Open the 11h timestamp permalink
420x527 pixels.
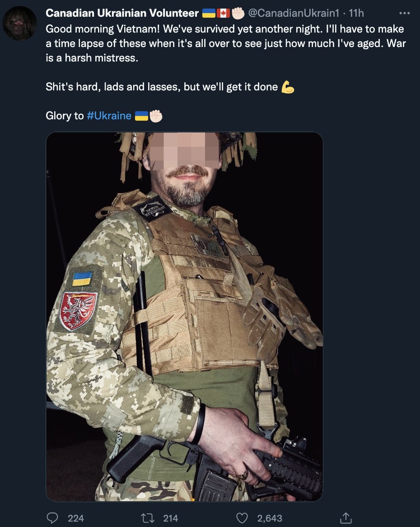click(356, 13)
